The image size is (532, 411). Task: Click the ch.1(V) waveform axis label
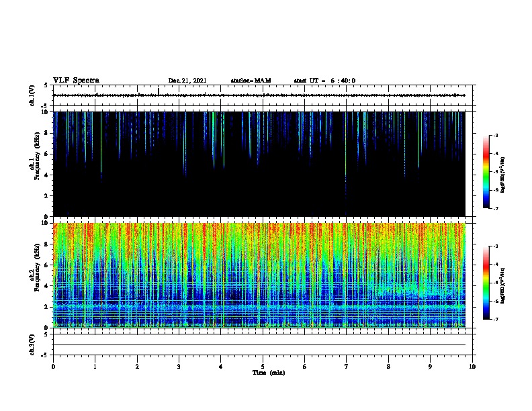click(32, 95)
